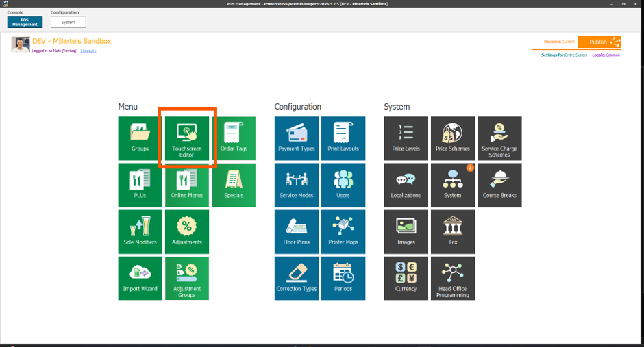This screenshot has width=644, height=347.
Task: Open the Localizations tile
Action: click(406, 185)
